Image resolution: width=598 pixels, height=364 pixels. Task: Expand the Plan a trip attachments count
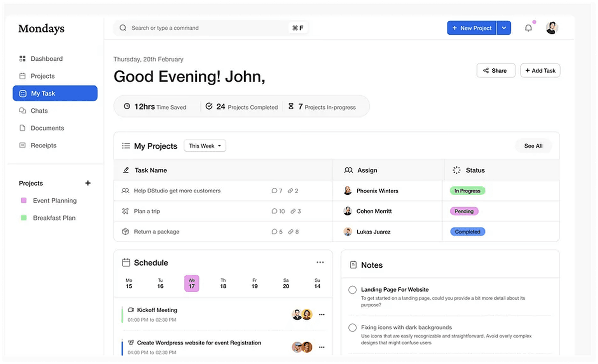[295, 211]
